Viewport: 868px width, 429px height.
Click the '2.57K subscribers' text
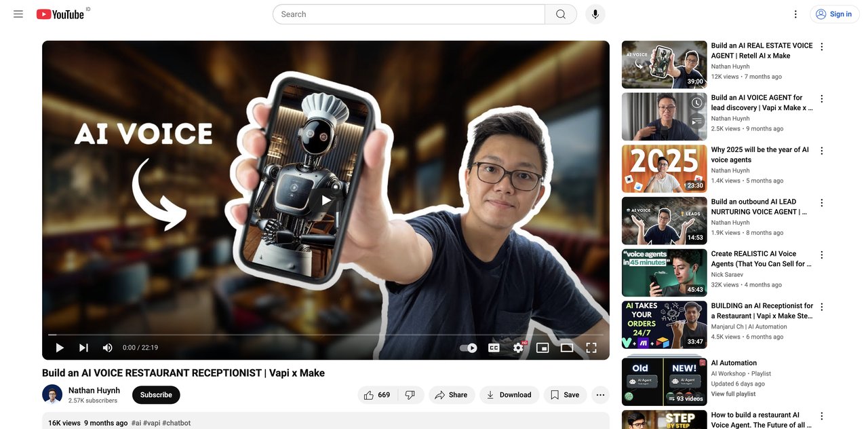[93, 400]
